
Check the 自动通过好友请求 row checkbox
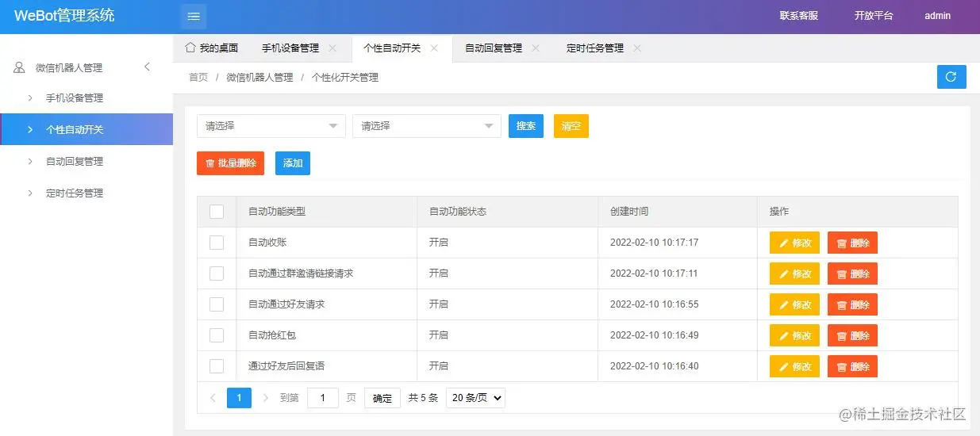[x=217, y=304]
